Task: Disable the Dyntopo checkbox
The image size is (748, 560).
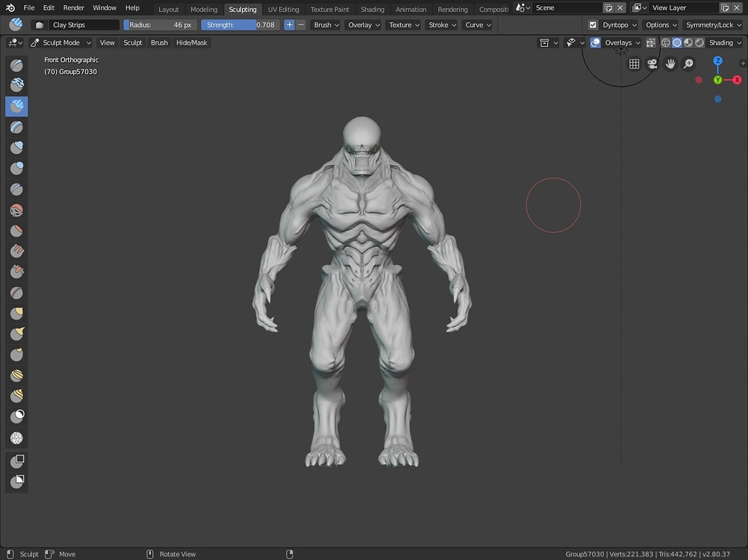Action: tap(593, 25)
